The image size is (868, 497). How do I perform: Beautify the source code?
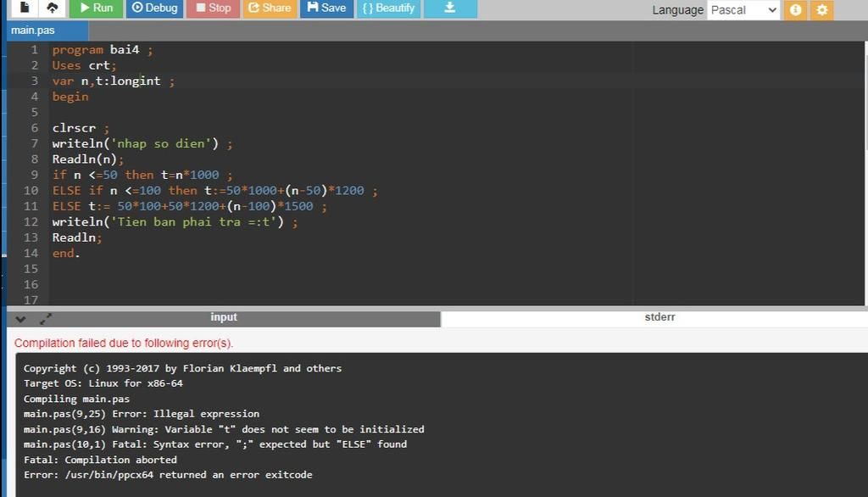click(388, 8)
